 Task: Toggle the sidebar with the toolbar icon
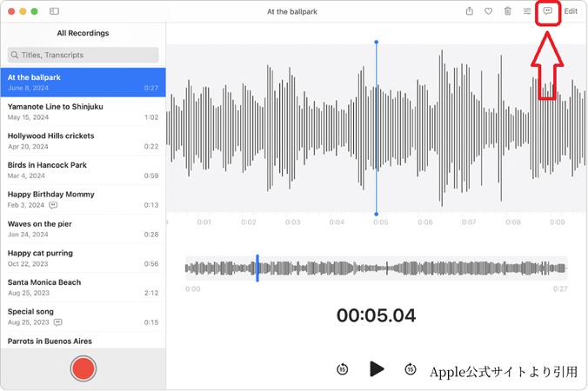54,11
